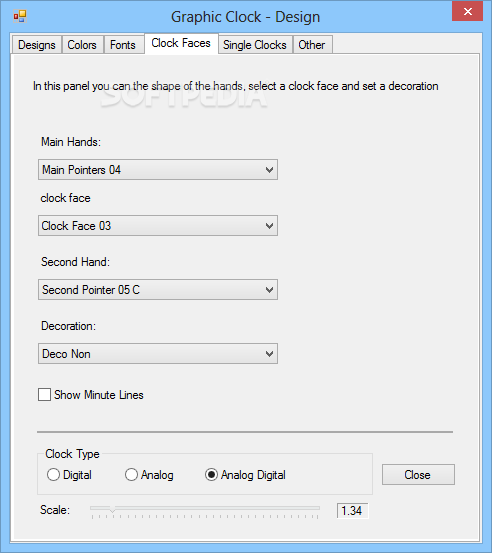Click the 'clock face' label above the dropdown
The width and height of the screenshot is (492, 553).
pos(66,198)
